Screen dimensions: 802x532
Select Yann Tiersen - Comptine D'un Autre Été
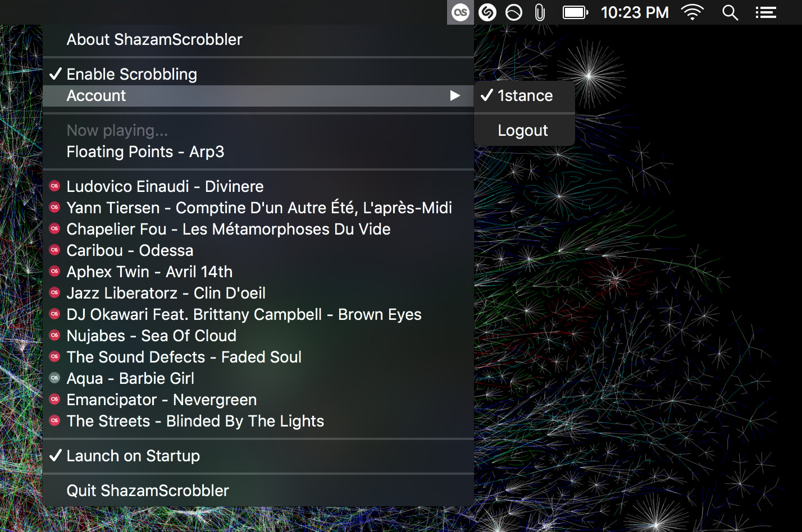[x=258, y=208]
